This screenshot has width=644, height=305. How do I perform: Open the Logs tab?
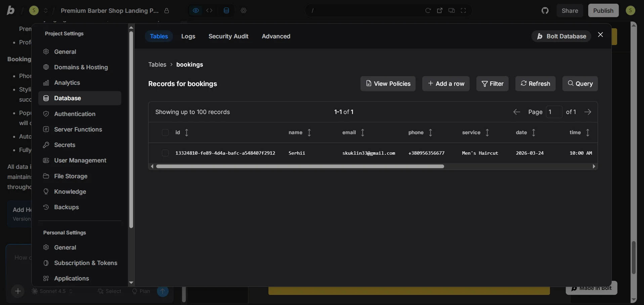188,36
